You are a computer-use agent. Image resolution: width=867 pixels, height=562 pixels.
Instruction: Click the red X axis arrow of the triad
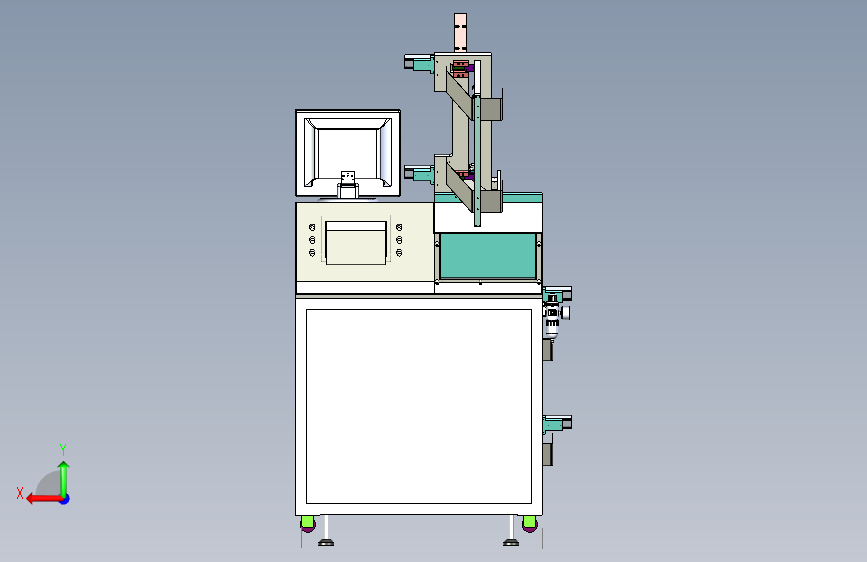(43, 499)
